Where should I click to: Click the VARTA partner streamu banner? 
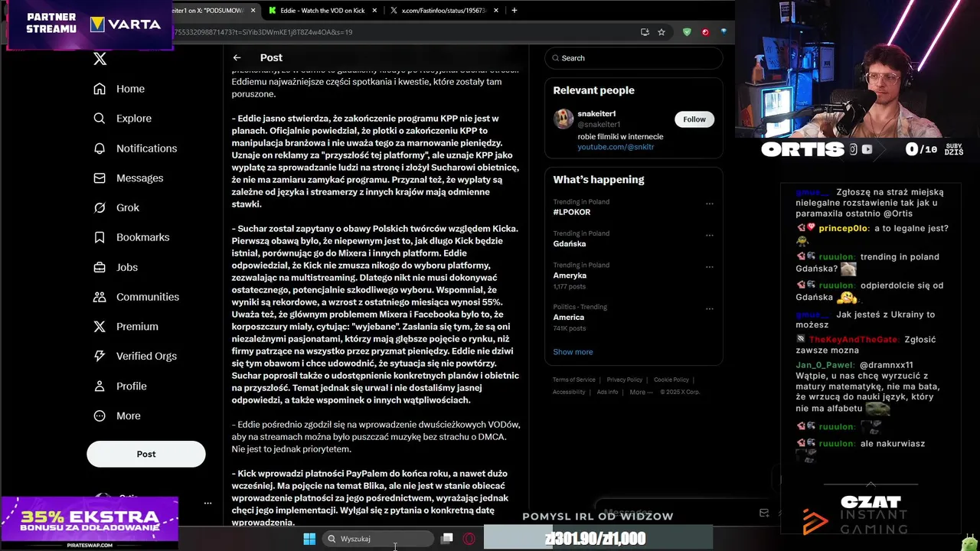90,24
